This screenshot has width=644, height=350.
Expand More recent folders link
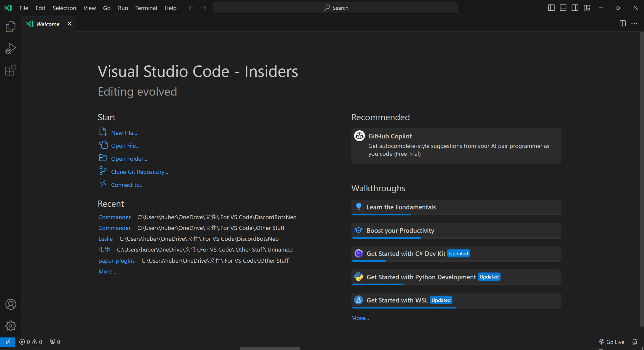[x=107, y=271]
